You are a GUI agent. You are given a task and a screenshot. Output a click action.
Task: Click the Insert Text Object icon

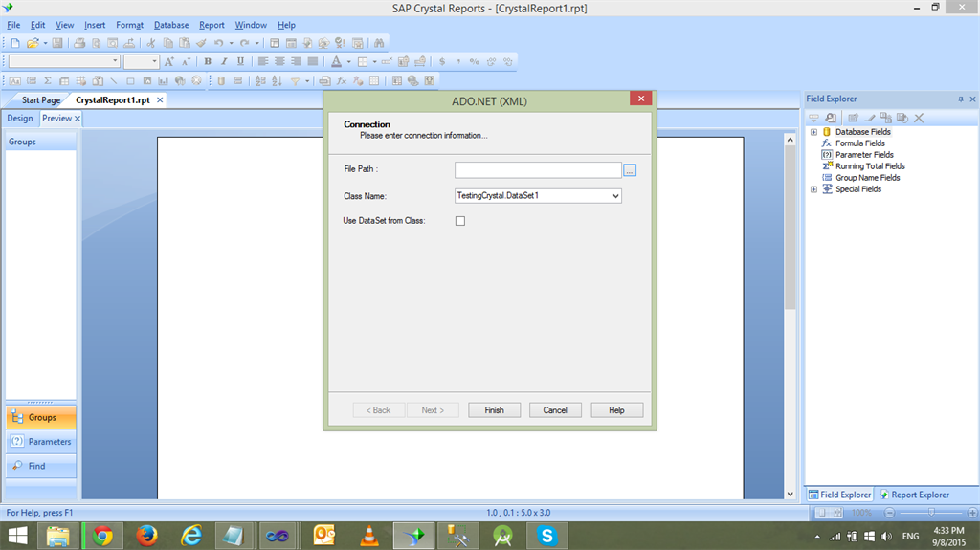click(15, 80)
